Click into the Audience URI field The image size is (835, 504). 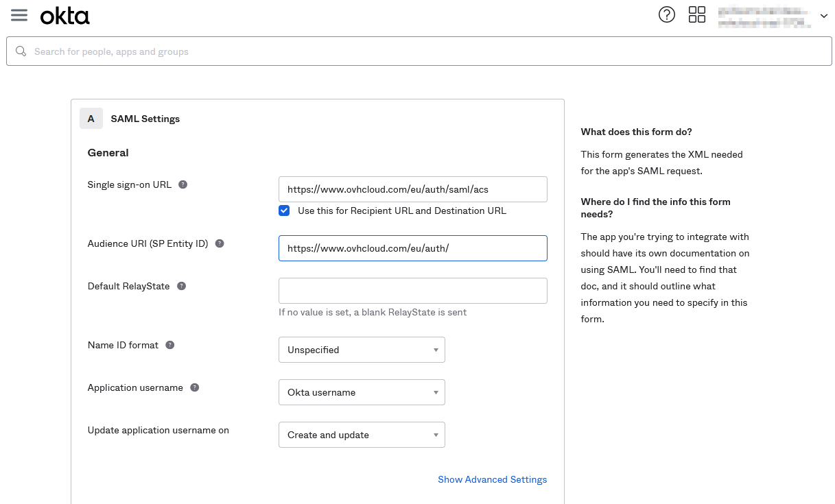coord(412,248)
